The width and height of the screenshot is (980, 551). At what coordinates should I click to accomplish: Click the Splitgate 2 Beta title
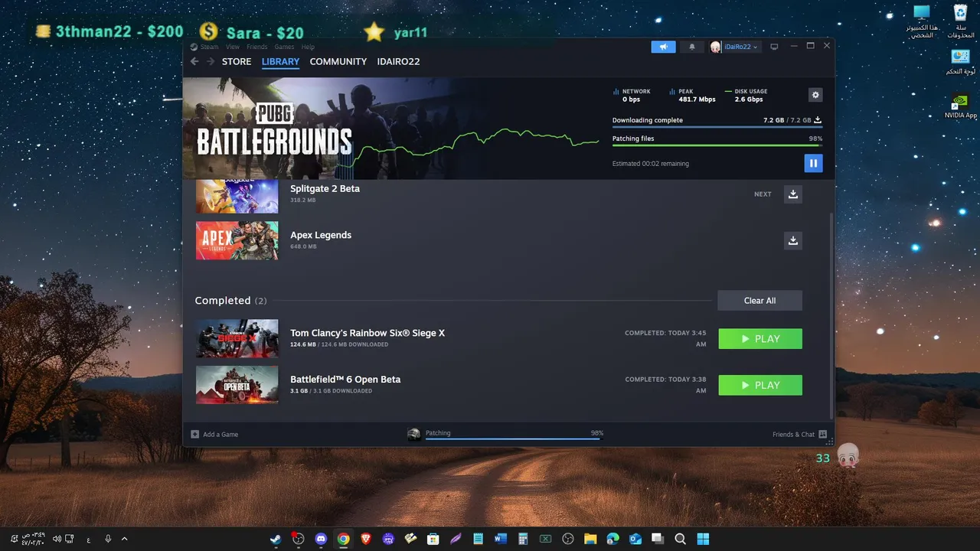325,188
